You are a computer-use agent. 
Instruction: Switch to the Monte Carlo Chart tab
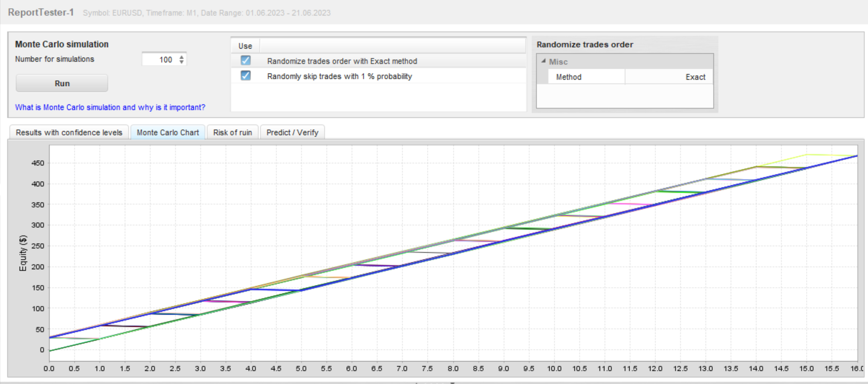(x=168, y=132)
